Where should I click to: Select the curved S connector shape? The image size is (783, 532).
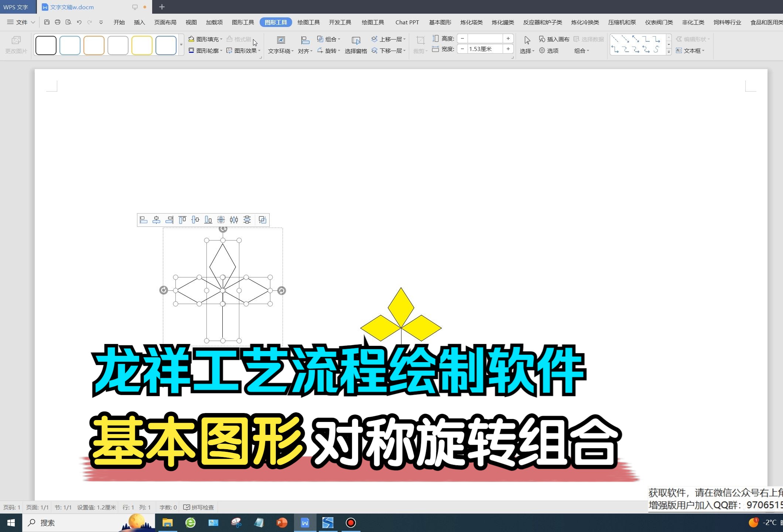pyautogui.click(x=656, y=50)
